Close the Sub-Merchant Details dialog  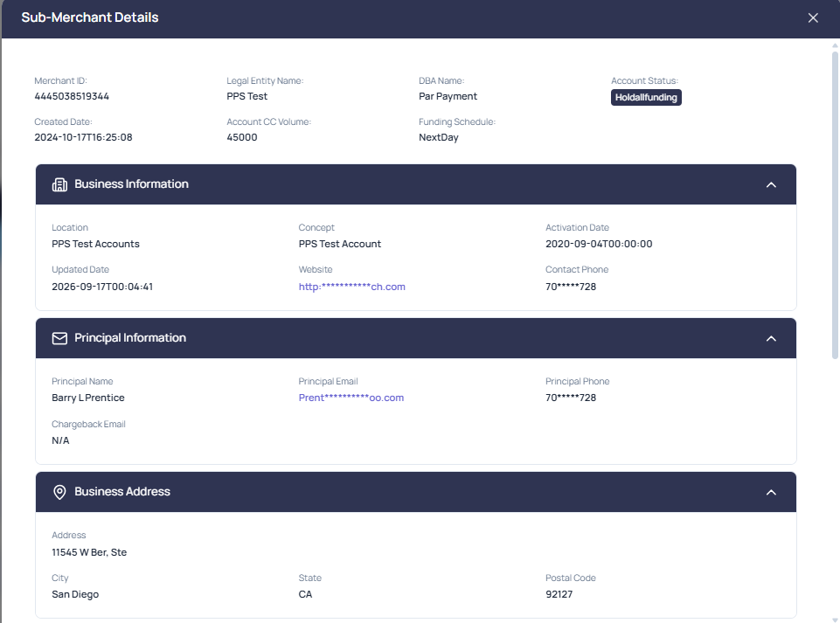tap(813, 17)
